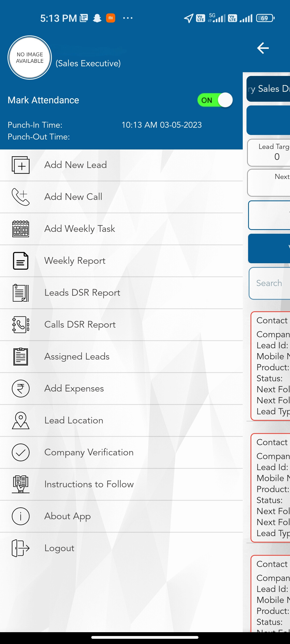This screenshot has width=290, height=644.
Task: Tap the Lead Target count card
Action: coord(269,152)
